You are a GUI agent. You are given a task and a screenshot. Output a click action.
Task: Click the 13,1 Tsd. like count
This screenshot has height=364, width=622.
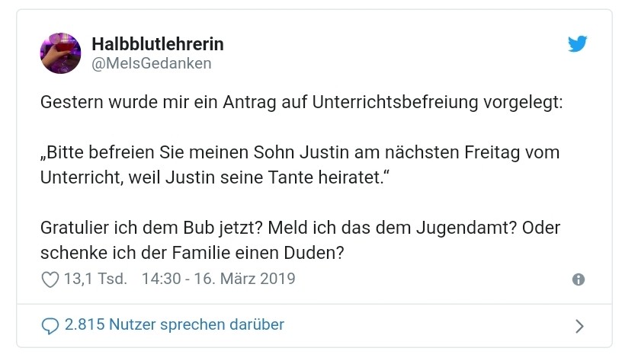click(95, 279)
